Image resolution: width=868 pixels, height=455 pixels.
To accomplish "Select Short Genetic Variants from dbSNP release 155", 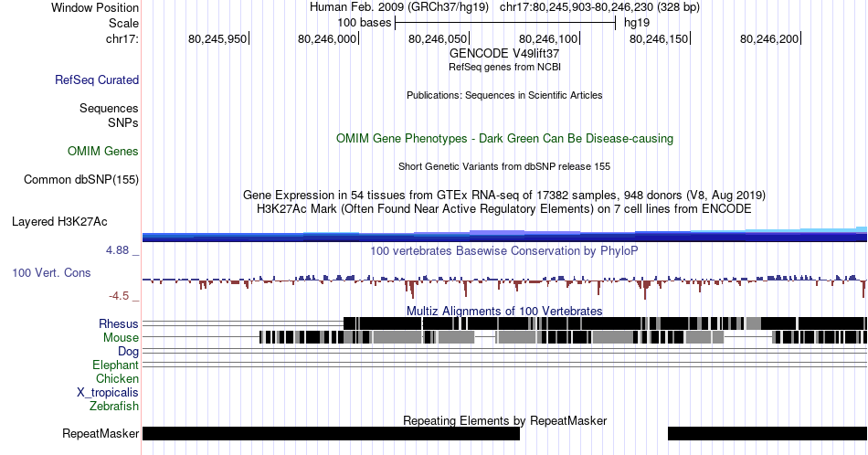I will pos(504,166).
